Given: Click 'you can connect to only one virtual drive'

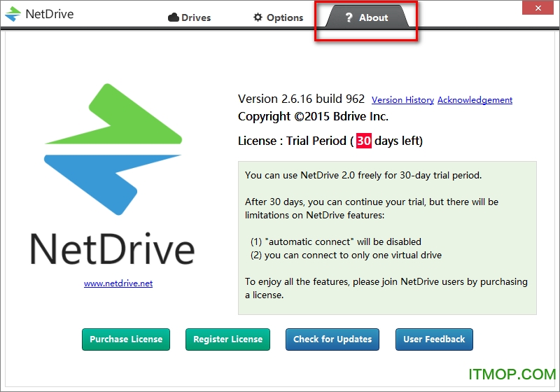Looking at the screenshot, I should tap(346, 255).
